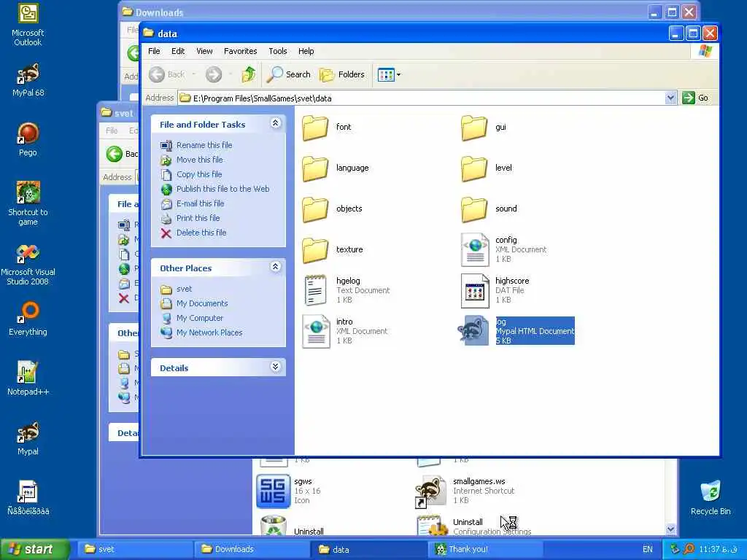Viewport: 747px width, 560px height.
Task: Click scroll down arrow in svet window
Action: pos(671,529)
